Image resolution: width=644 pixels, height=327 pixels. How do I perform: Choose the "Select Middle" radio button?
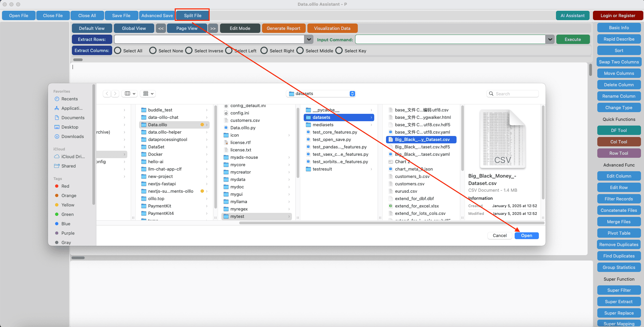(300, 50)
